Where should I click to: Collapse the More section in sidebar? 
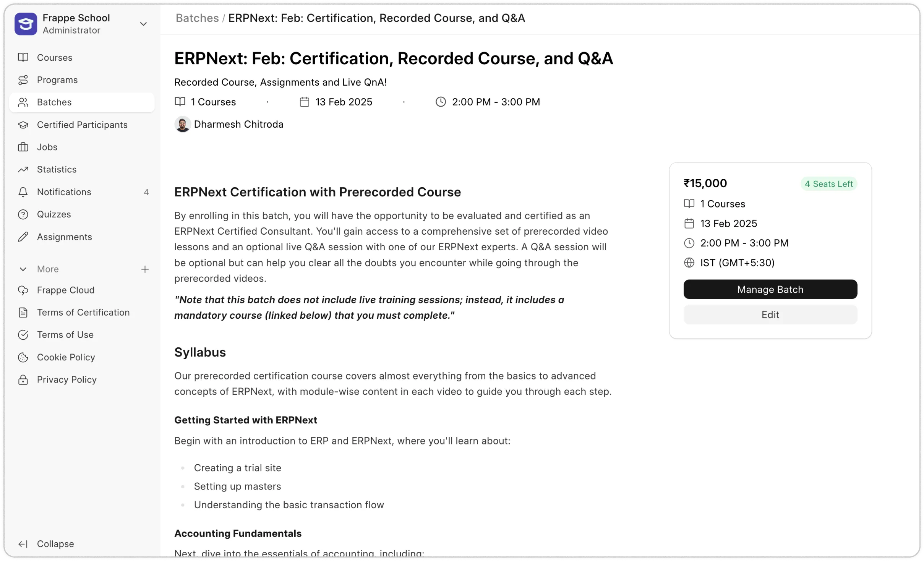click(x=23, y=269)
